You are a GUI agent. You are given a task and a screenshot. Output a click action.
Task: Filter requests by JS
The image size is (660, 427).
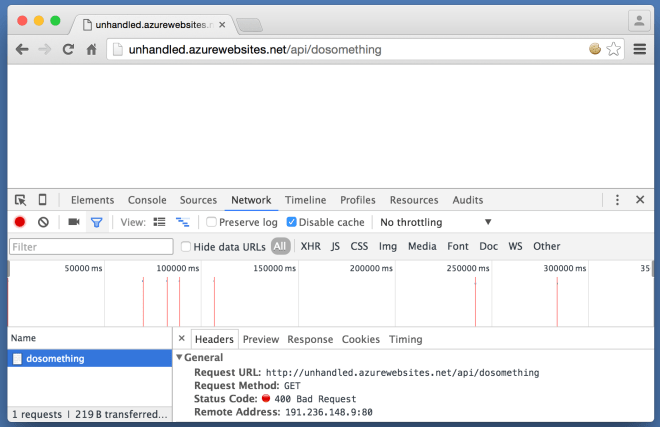335,246
